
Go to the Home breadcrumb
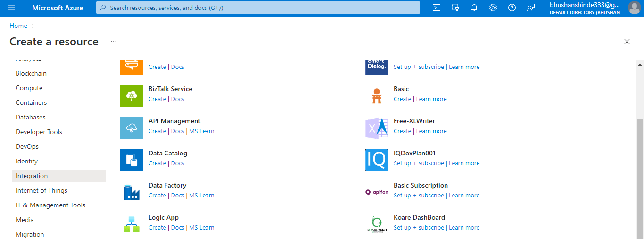tap(18, 26)
